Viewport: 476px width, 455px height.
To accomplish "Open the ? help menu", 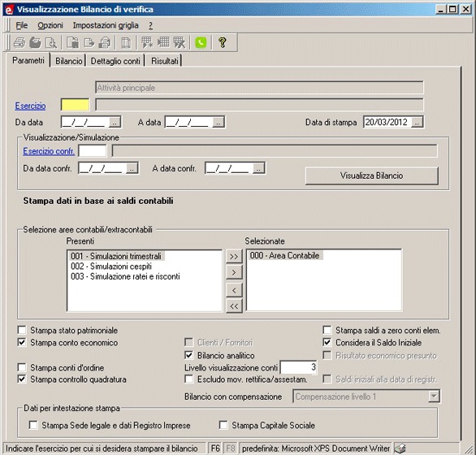I will pos(150,25).
